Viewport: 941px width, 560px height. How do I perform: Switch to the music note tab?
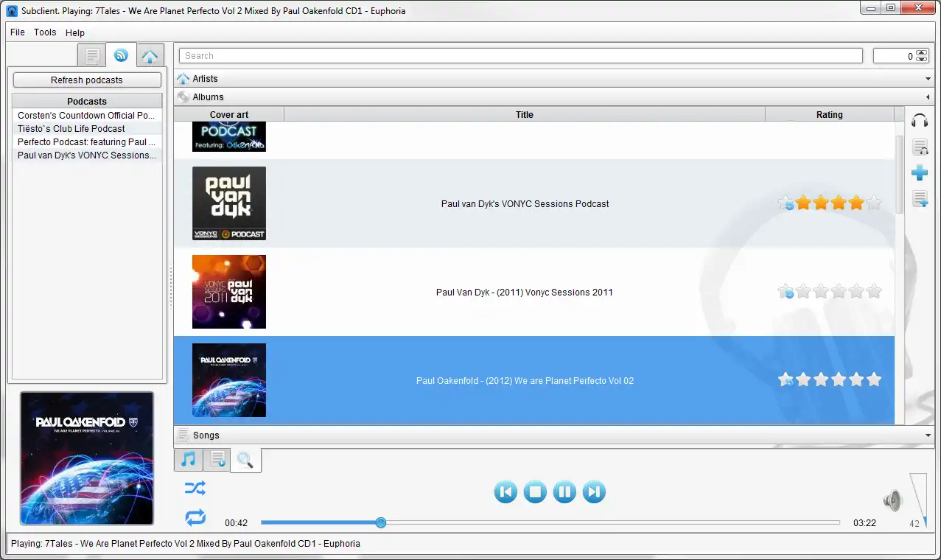[x=189, y=460]
